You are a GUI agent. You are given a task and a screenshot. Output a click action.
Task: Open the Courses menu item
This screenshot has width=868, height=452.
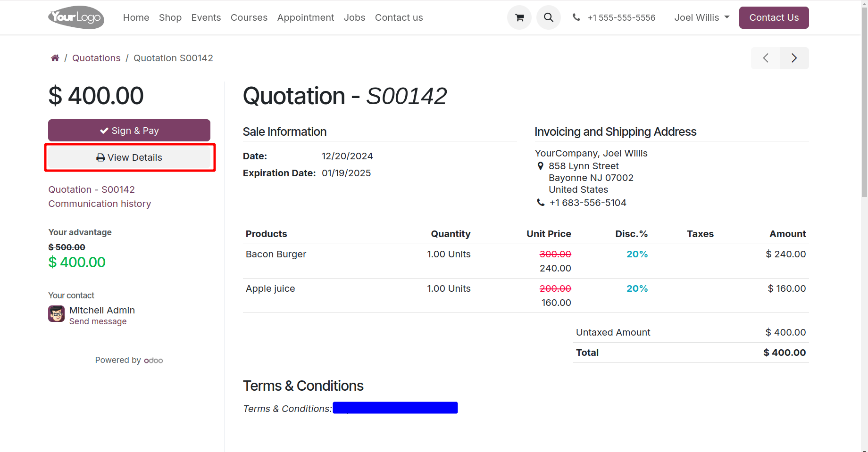tap(249, 17)
